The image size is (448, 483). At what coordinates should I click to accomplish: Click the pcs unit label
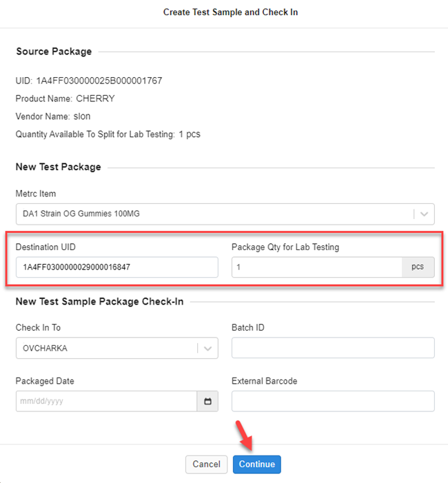coord(418,267)
